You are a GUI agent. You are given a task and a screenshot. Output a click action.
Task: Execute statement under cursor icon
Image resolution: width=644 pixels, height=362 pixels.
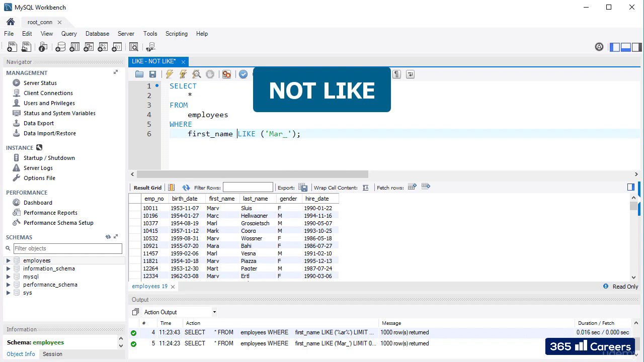coord(183,74)
